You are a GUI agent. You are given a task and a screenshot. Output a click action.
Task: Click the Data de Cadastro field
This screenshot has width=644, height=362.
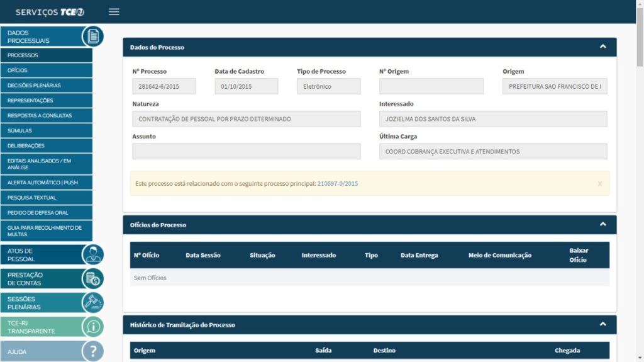246,86
